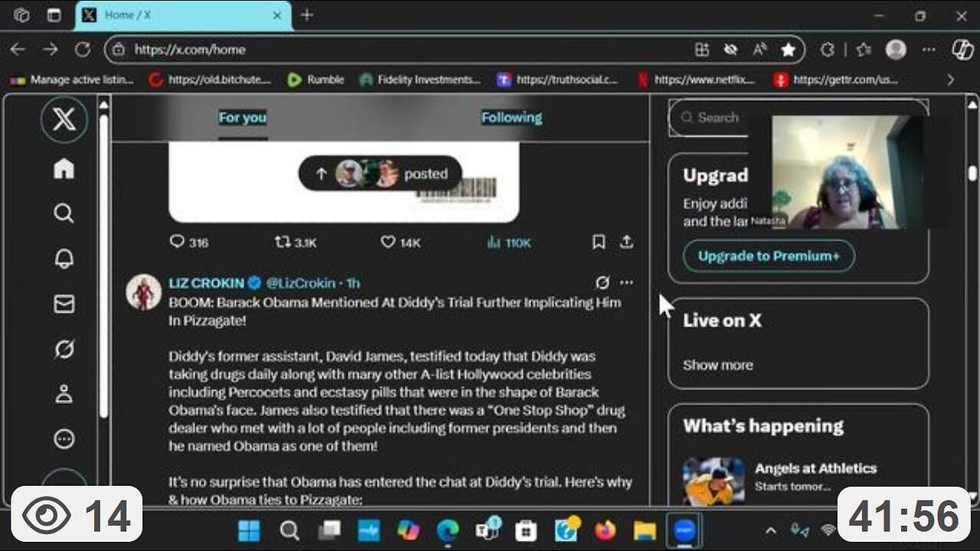Open Angels at Athletics thumbnail
980x551 pixels.
click(714, 481)
